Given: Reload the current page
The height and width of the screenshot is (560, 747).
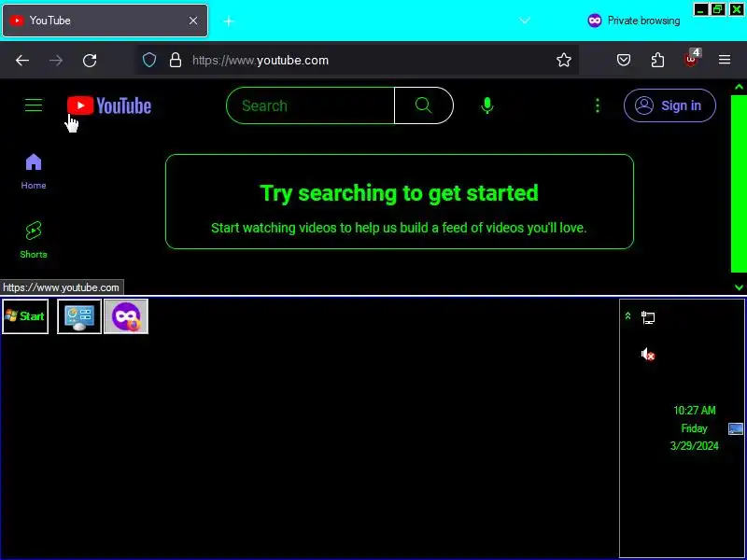Looking at the screenshot, I should click(x=90, y=60).
